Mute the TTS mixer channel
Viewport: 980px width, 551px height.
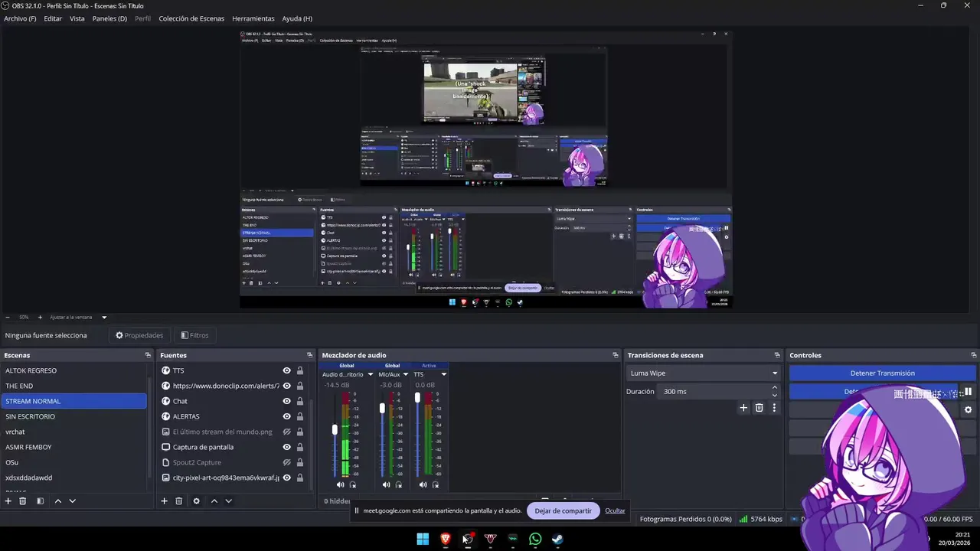423,484
